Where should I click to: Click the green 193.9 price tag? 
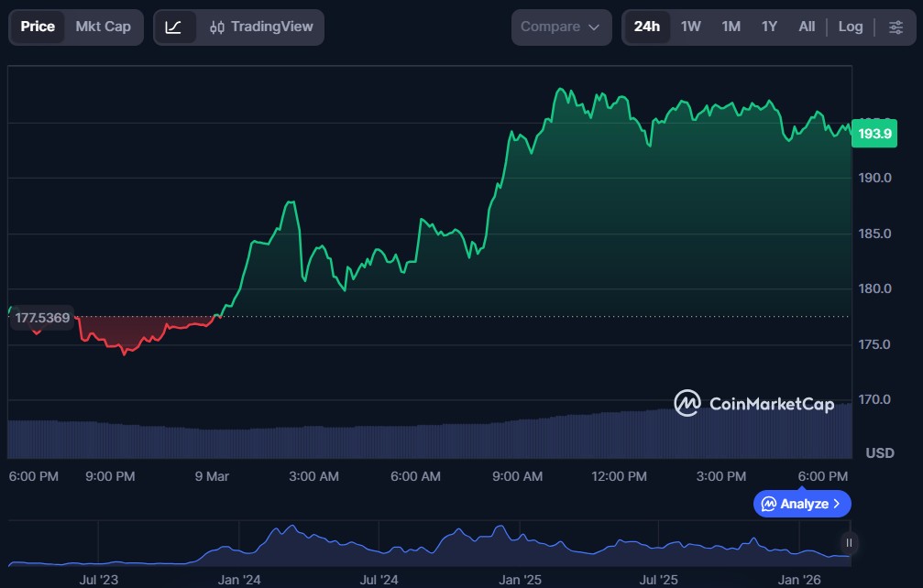tap(874, 134)
